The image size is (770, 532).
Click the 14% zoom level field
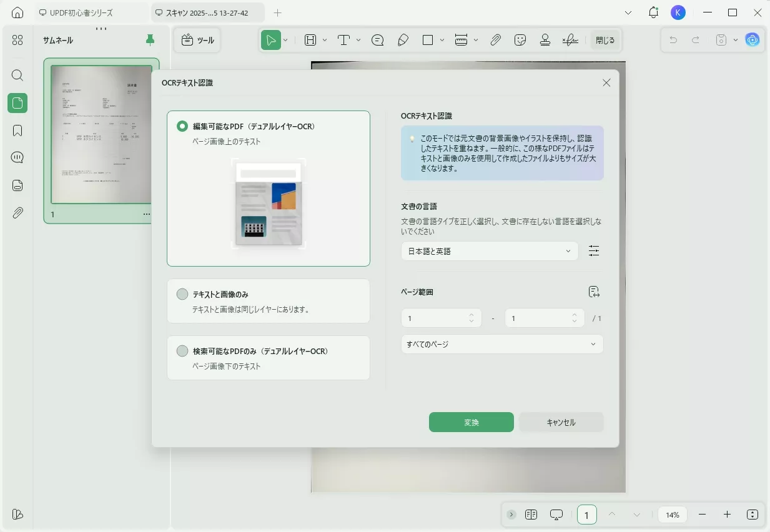point(673,515)
